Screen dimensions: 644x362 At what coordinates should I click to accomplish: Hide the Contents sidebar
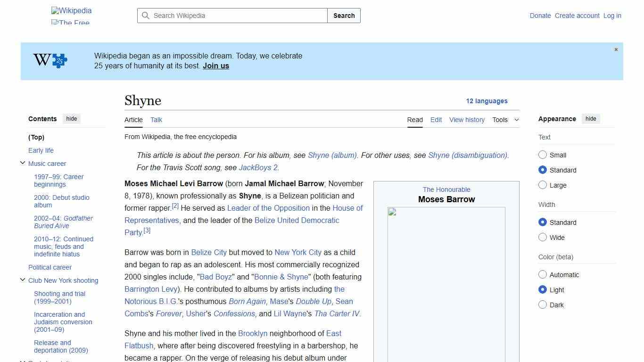click(71, 119)
